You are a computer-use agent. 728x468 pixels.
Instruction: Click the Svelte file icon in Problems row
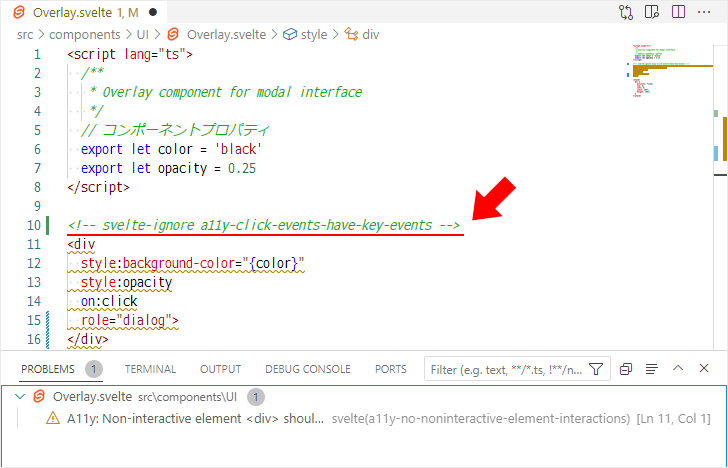(39, 397)
